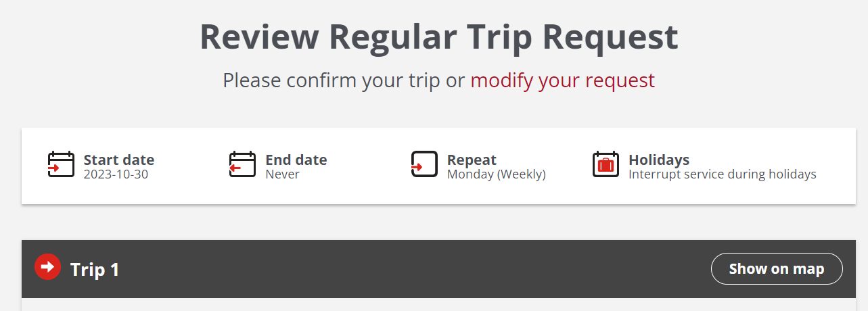Click the red arrow icon beside Trip 1
Viewport: 868px width, 311px height.
tap(47, 266)
